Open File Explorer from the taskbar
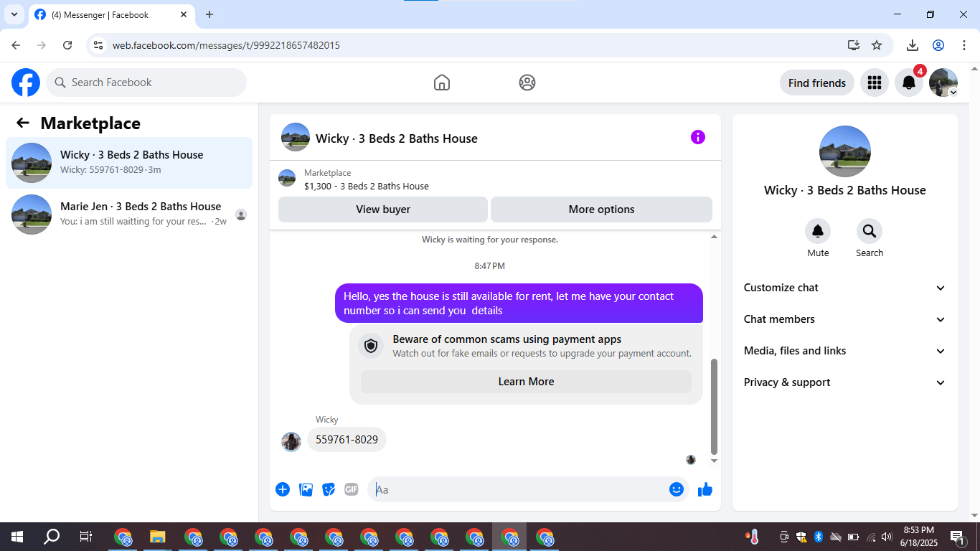The height and width of the screenshot is (551, 980). tap(158, 537)
